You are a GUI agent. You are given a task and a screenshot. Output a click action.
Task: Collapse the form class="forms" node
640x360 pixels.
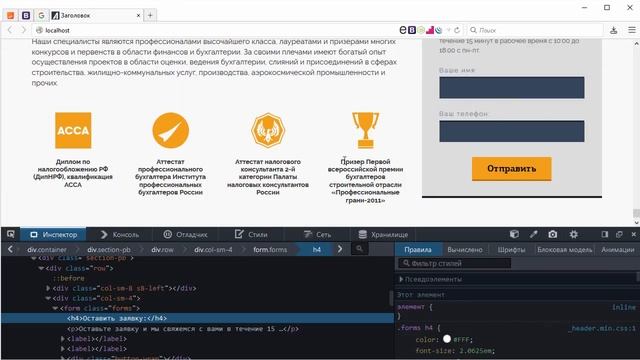coord(55,308)
